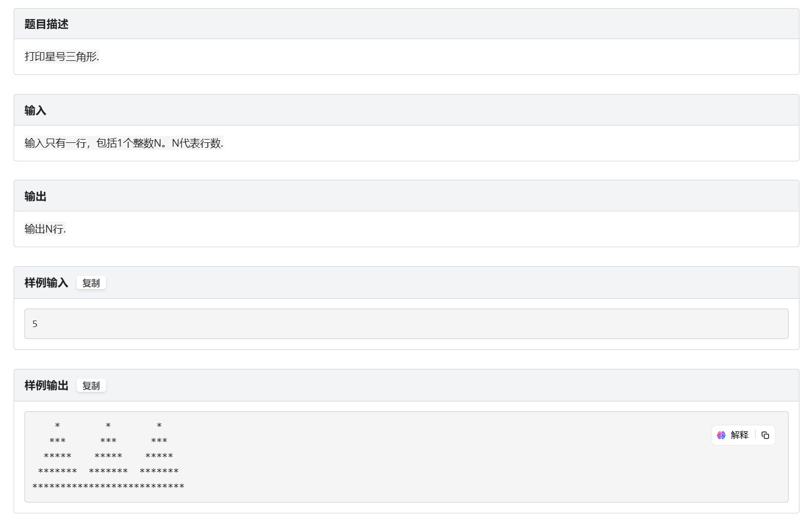Click the 样例输入 heading text
This screenshot has height=521, width=812.
46,283
